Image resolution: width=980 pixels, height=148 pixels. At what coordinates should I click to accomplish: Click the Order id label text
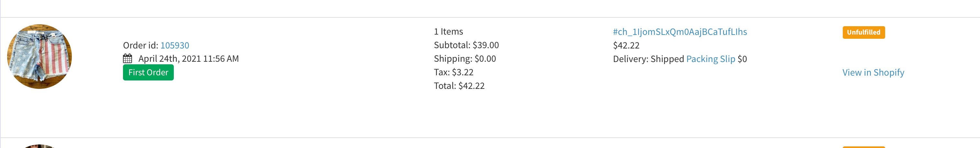(140, 45)
